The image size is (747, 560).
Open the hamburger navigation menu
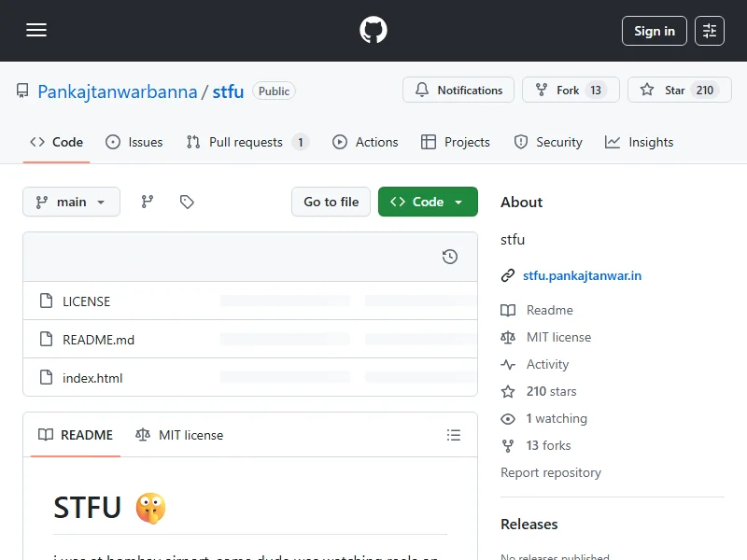[x=36, y=31]
